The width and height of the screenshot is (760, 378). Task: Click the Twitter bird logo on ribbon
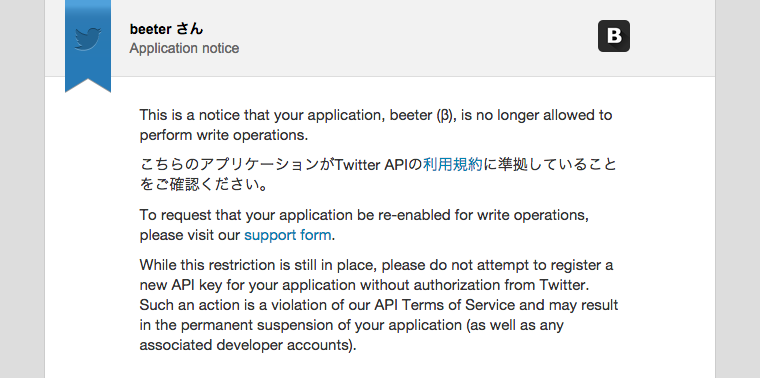88,39
